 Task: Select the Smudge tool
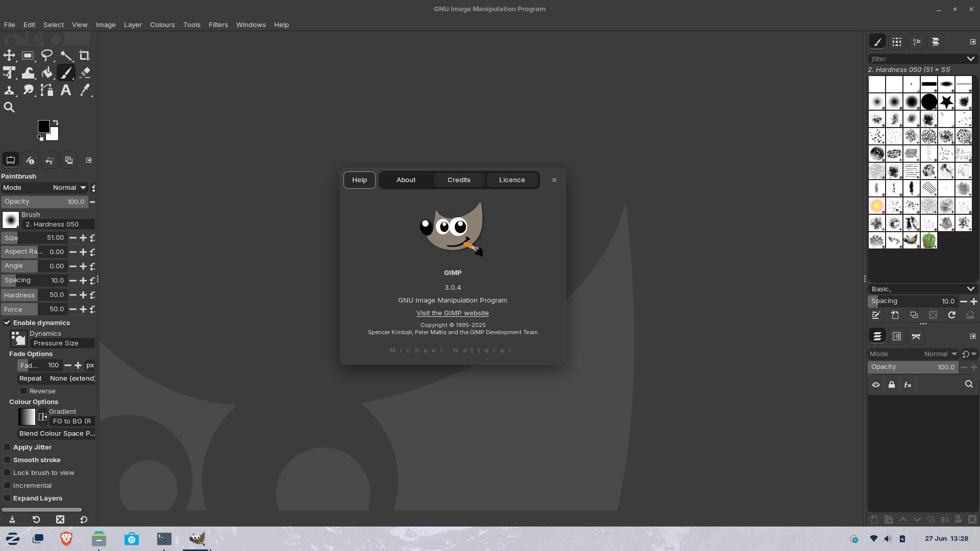coord(28,90)
